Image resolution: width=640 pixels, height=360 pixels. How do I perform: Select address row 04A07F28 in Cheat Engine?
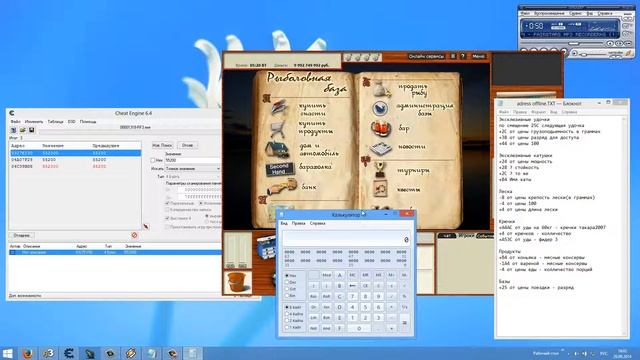75,160
